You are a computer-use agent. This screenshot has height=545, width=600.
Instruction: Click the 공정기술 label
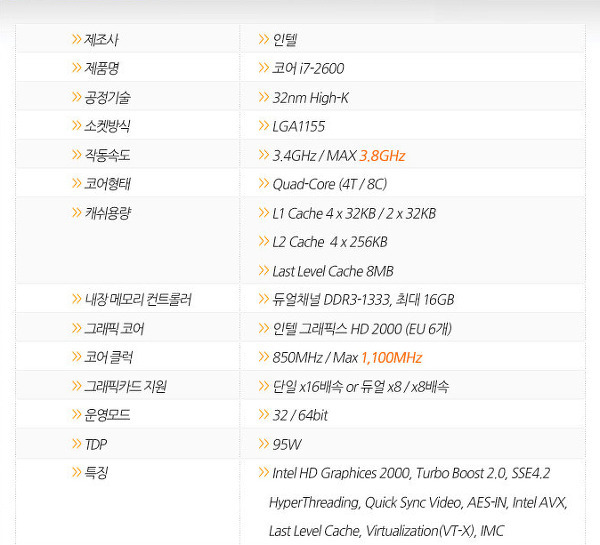[108, 98]
